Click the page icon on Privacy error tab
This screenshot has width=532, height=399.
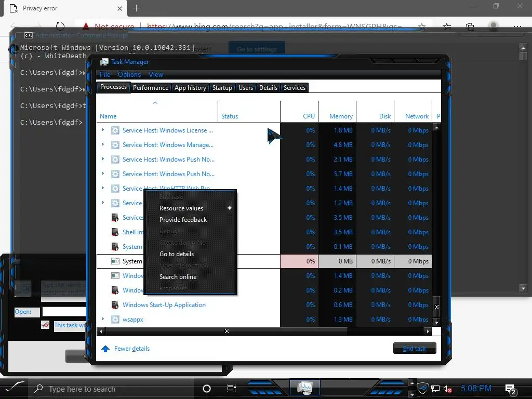(x=13, y=8)
